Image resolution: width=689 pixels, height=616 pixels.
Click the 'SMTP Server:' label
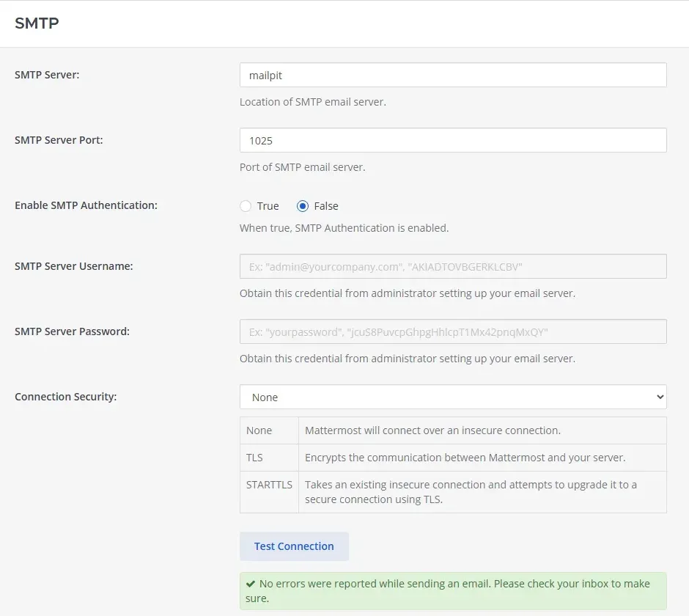point(47,75)
